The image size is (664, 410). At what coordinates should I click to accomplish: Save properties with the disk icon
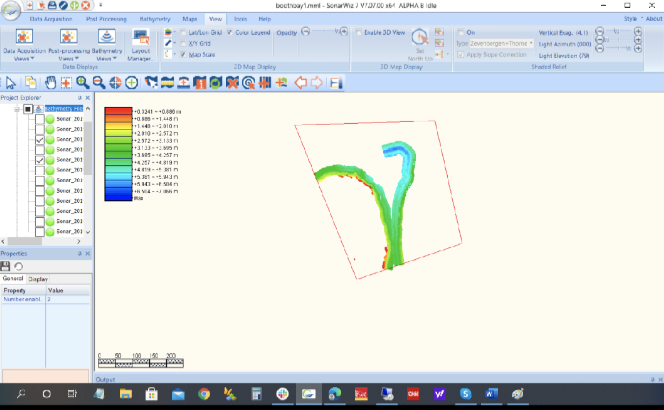pyautogui.click(x=7, y=265)
